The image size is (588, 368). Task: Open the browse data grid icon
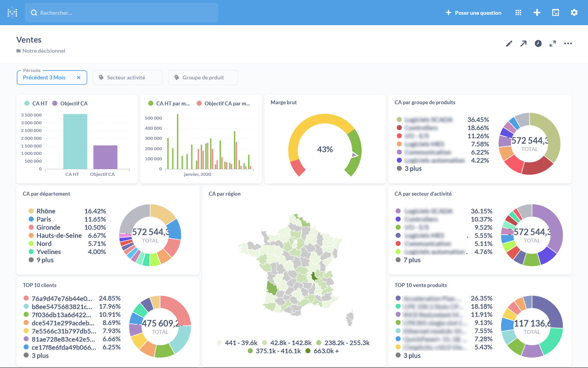[x=518, y=13]
